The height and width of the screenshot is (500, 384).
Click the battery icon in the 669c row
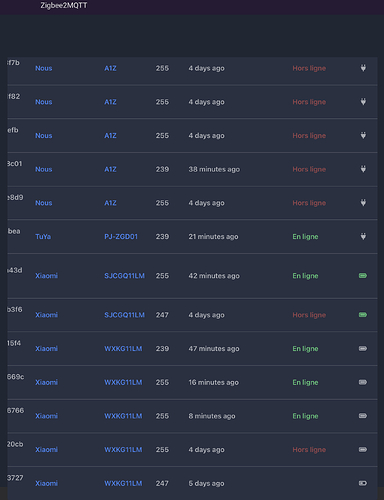363,382
